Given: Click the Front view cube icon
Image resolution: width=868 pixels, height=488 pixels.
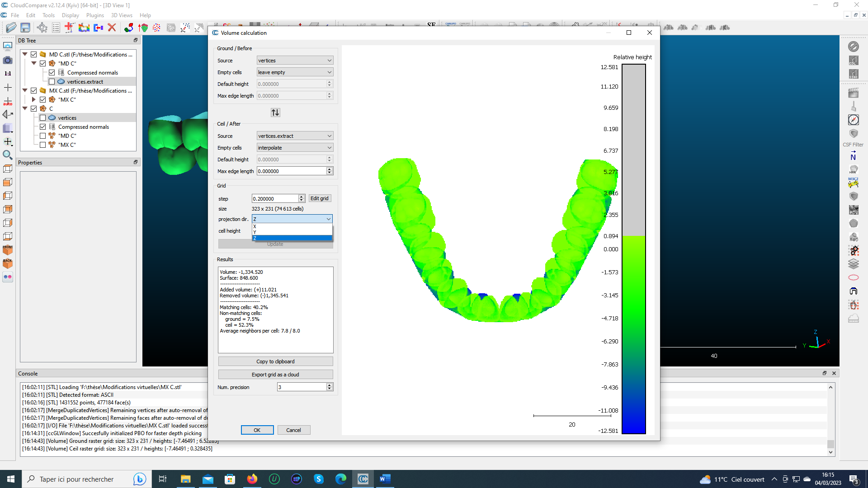Looking at the screenshot, I should [x=8, y=249].
